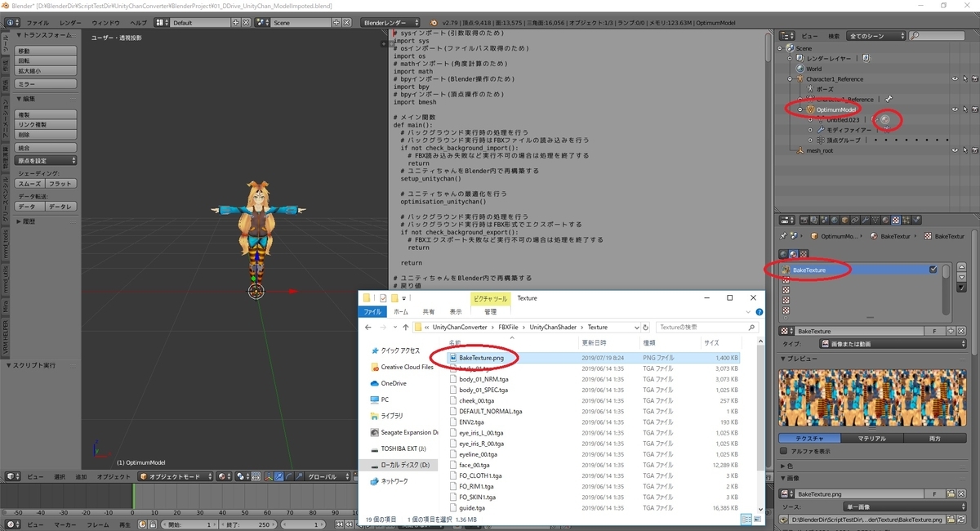Toggle timeline range lock icon
This screenshot has width=980, height=531.
pyautogui.click(x=152, y=524)
